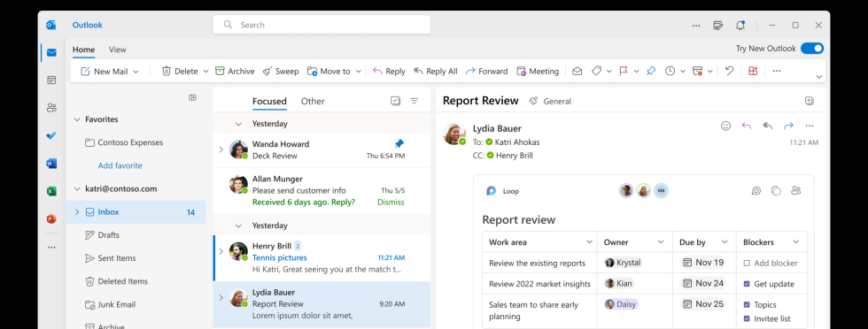868x329 pixels.
Task: Check the Add blocker checkbox
Action: [x=747, y=264]
